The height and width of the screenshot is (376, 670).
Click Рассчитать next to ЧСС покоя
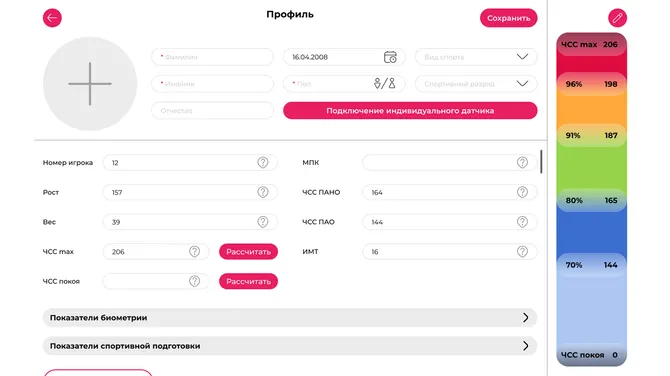point(248,282)
